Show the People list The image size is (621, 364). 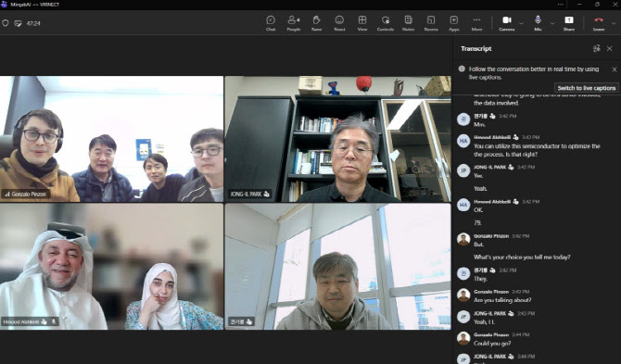pos(294,23)
